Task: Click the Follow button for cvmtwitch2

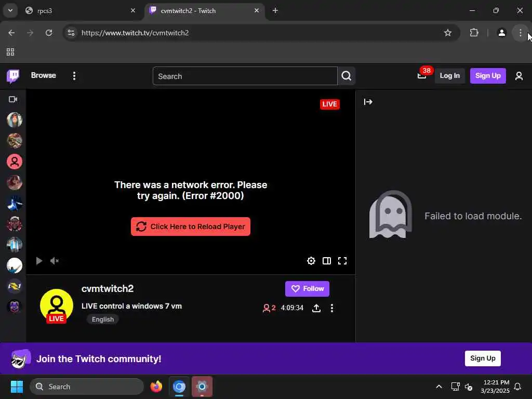Action: point(307,289)
